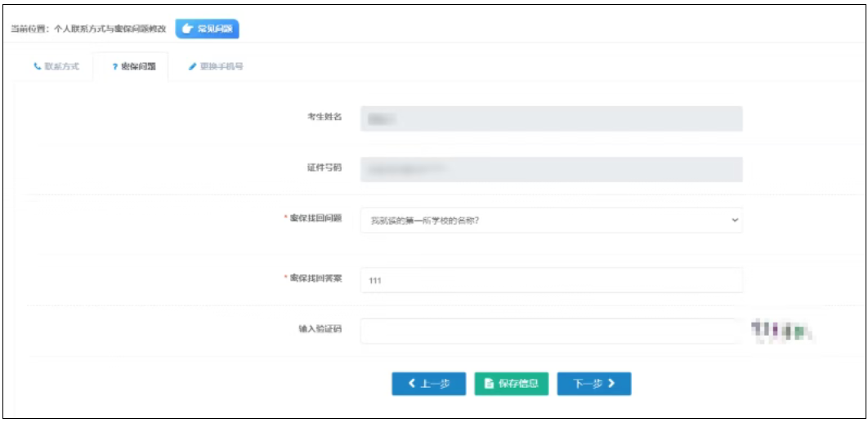Screen dimensions: 868x423
Task: Switch to the 联系方式 tab
Action: (x=56, y=66)
